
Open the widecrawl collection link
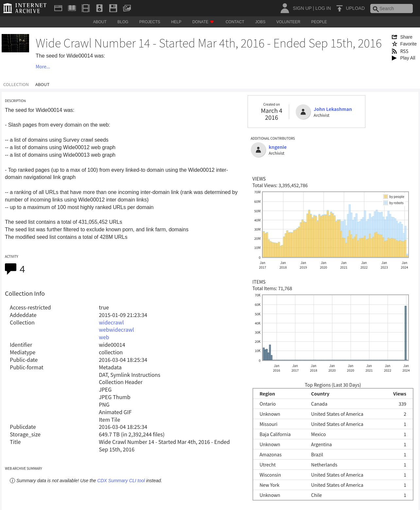(111, 323)
